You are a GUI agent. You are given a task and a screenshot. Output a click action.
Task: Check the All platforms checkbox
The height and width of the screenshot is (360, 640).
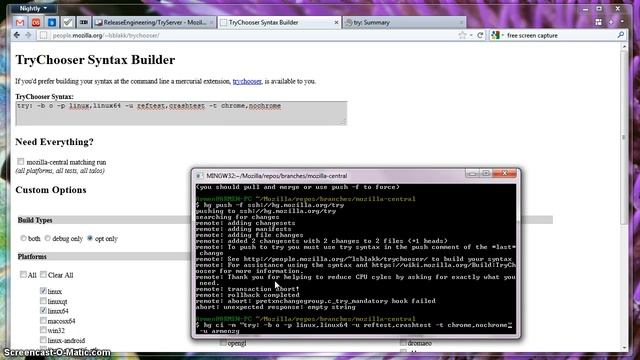tap(23, 275)
